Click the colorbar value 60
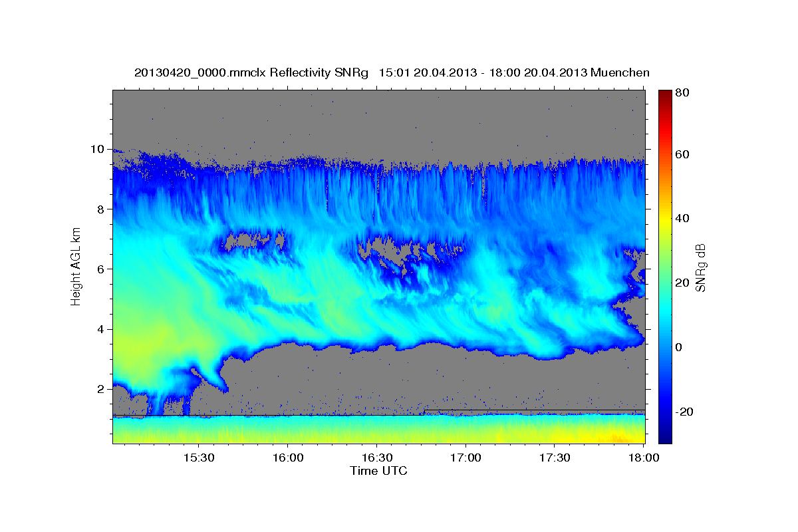The height and width of the screenshot is (532, 798). [x=682, y=154]
